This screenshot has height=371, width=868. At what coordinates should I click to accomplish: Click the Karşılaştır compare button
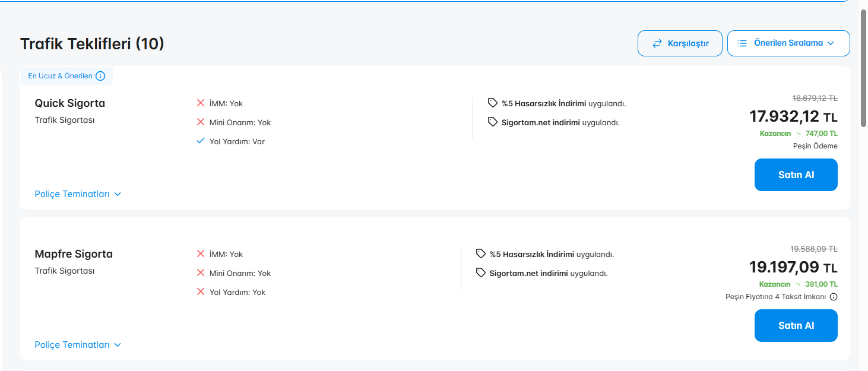[680, 43]
